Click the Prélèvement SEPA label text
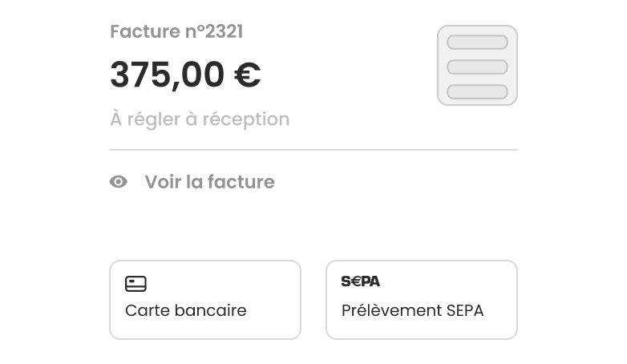 click(413, 310)
